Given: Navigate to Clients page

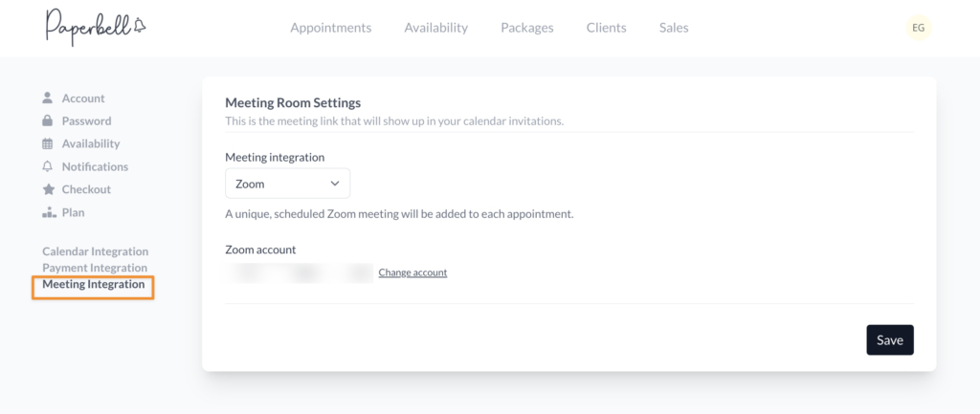Looking at the screenshot, I should [x=606, y=28].
